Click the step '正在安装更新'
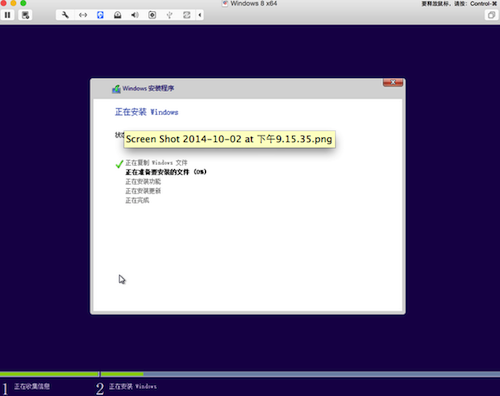Viewport: 500px width, 396px height. coord(143,191)
